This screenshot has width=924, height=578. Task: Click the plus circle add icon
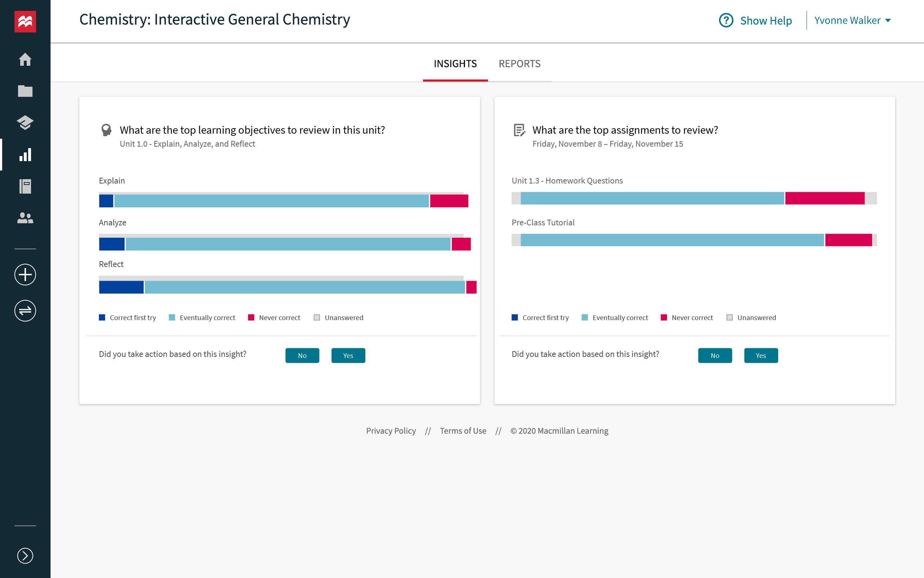pos(25,275)
